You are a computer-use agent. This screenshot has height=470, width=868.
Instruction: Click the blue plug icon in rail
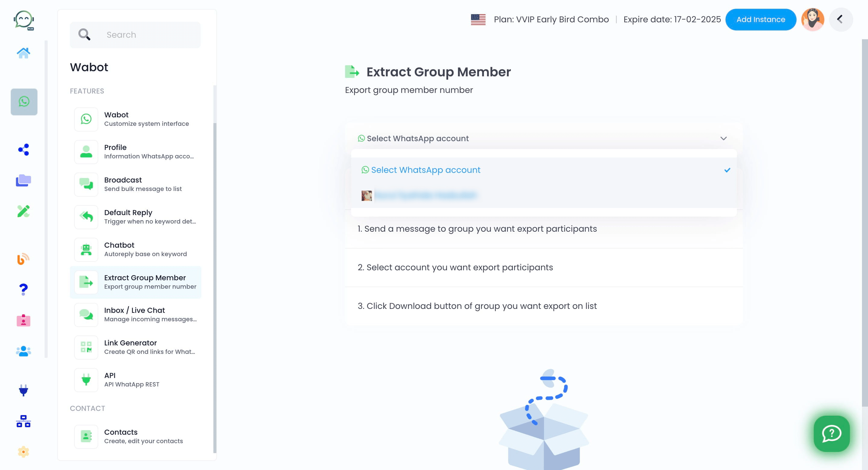tap(23, 390)
